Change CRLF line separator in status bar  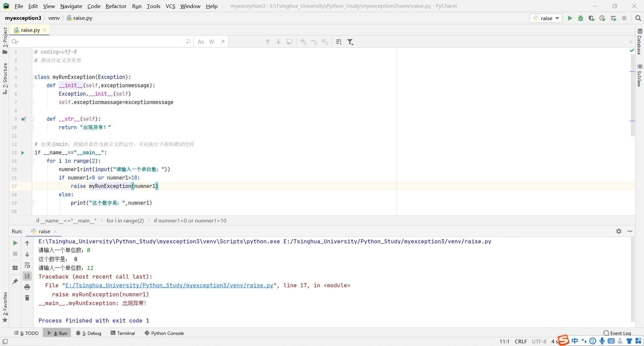521,342
